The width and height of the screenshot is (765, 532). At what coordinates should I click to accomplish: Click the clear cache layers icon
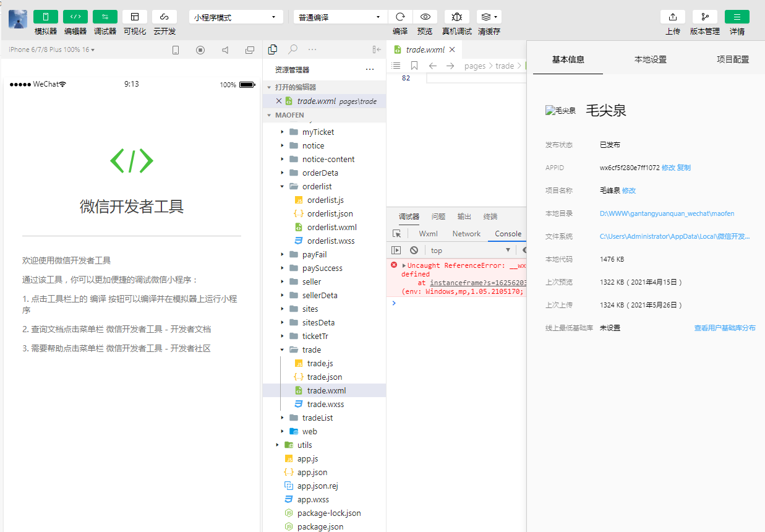(489, 17)
